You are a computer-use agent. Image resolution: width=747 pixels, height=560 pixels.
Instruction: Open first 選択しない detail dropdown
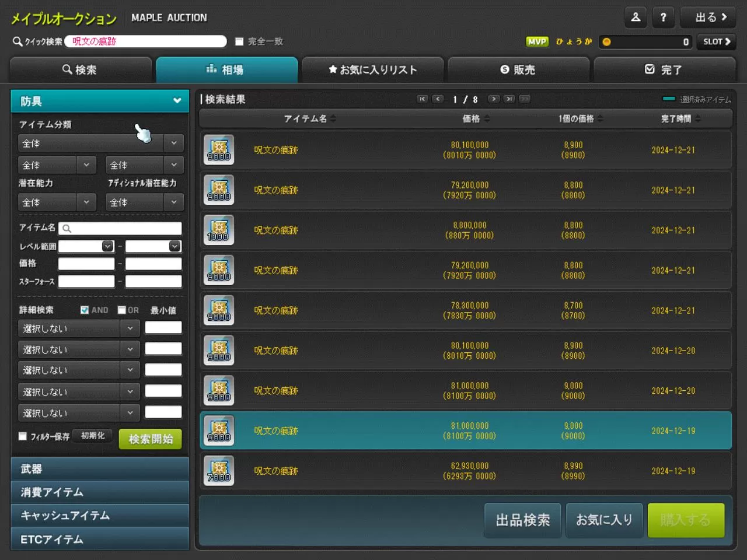tap(79, 328)
